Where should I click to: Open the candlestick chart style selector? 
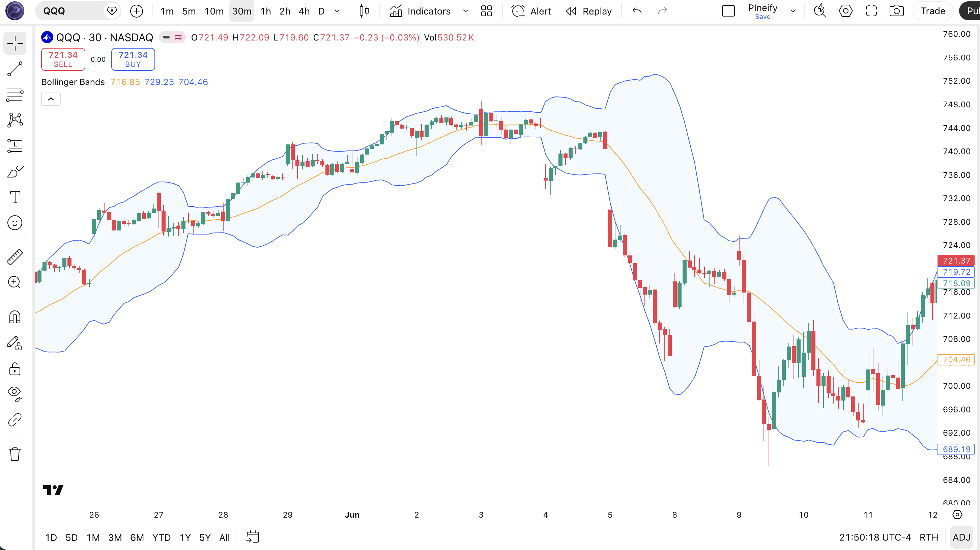[x=364, y=11]
